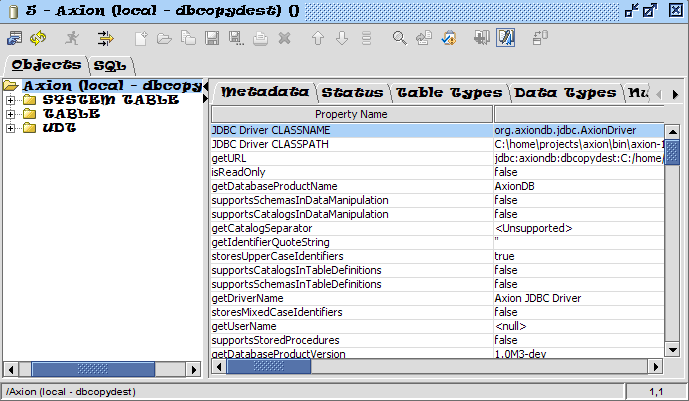Click the session properties icon

pos(15,38)
